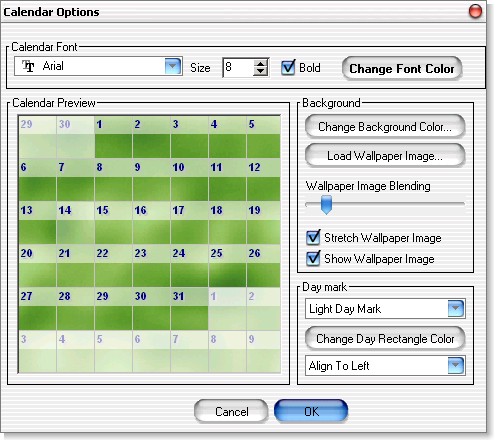
Task: Click greyed day 9 of next month
Action: 263,351
